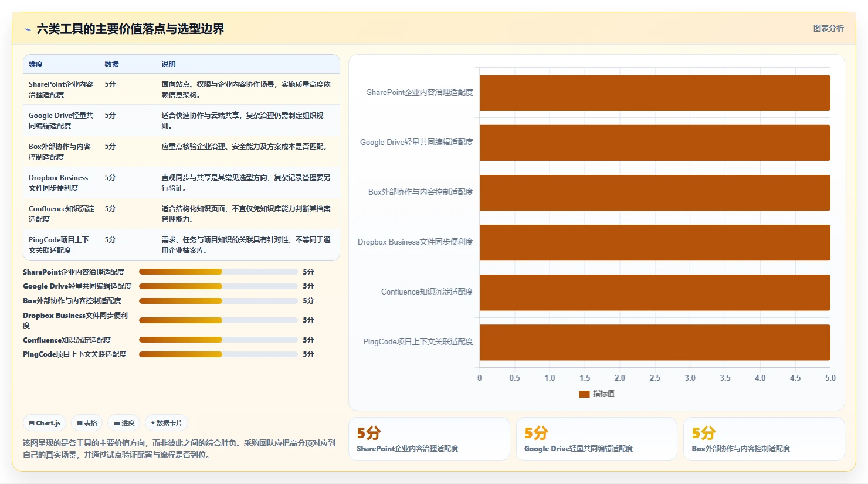Screen dimensions: 868x484
Task: Click the PingCode bar in the chart
Action: tap(655, 342)
